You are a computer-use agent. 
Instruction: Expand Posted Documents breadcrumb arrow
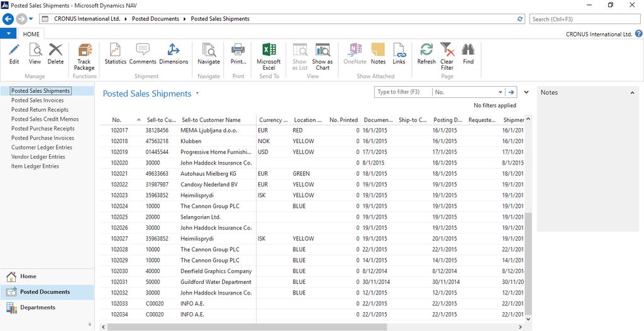click(x=184, y=19)
